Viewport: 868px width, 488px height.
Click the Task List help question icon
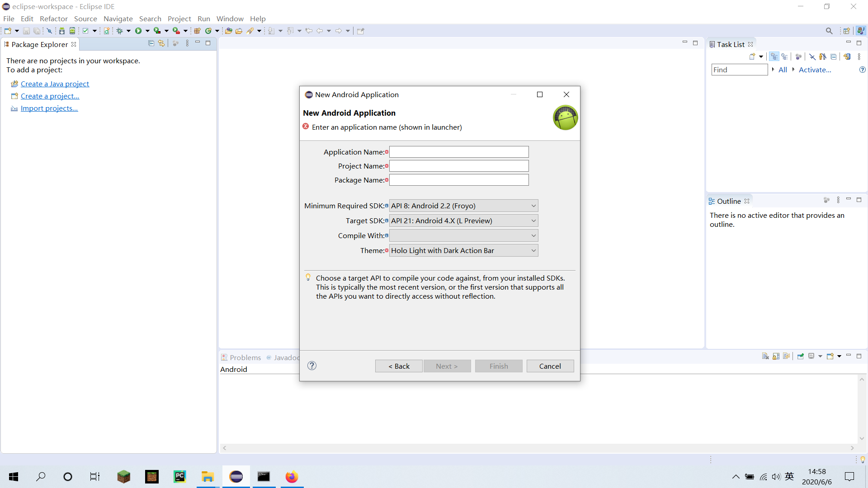click(863, 70)
